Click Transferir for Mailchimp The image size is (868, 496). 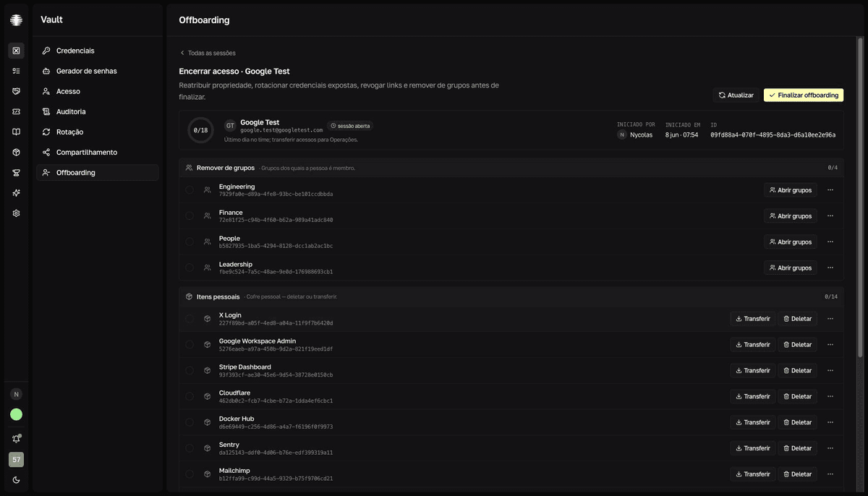[x=753, y=474]
